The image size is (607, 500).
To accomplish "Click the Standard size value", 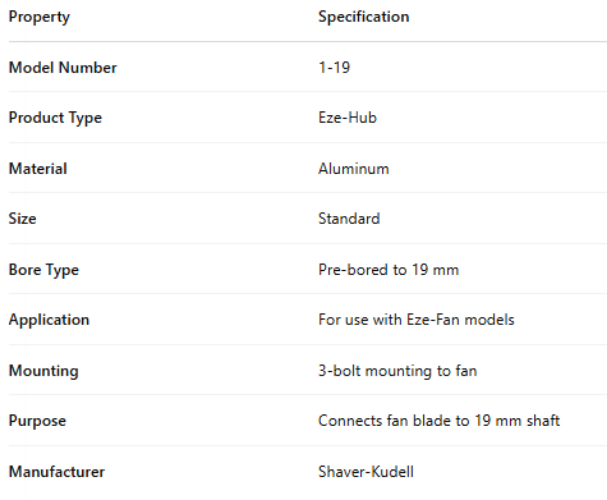I will [x=349, y=219].
